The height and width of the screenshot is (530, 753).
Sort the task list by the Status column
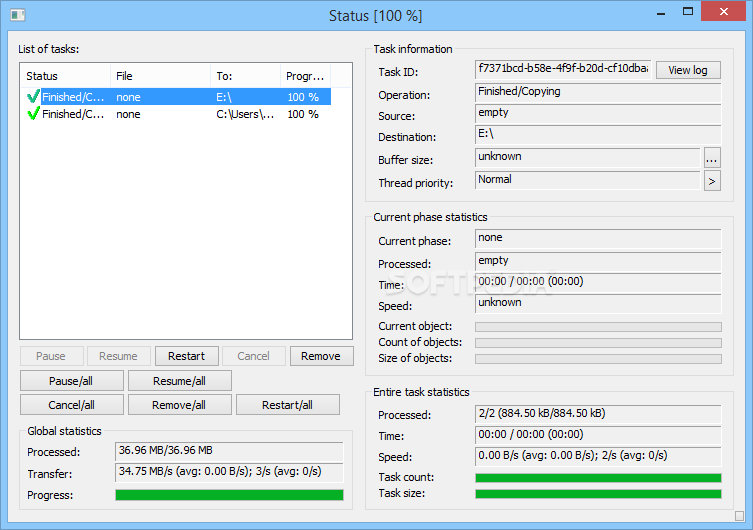(65, 76)
